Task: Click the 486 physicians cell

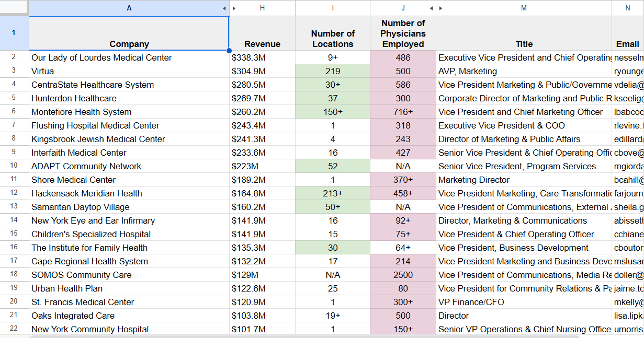Action: click(x=403, y=57)
